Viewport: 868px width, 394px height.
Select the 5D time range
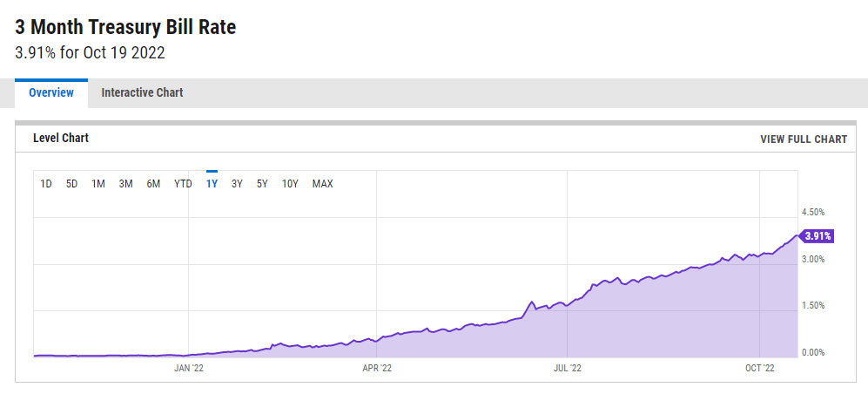pos(72,184)
